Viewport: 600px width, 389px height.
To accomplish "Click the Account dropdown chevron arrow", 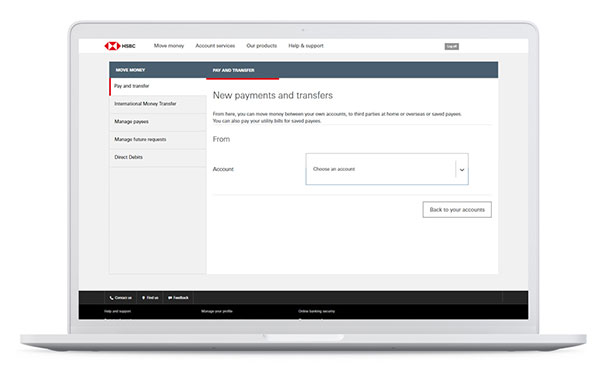I will [462, 169].
